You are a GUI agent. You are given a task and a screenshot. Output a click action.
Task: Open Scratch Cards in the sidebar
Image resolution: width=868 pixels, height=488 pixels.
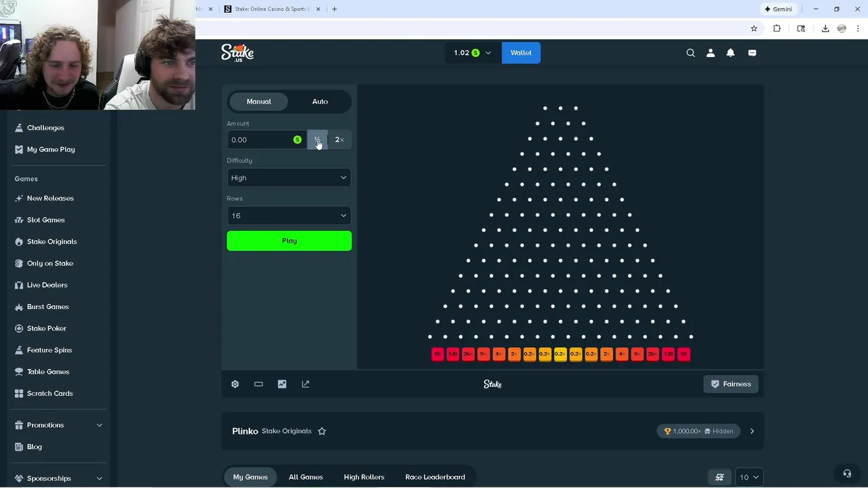coord(50,393)
